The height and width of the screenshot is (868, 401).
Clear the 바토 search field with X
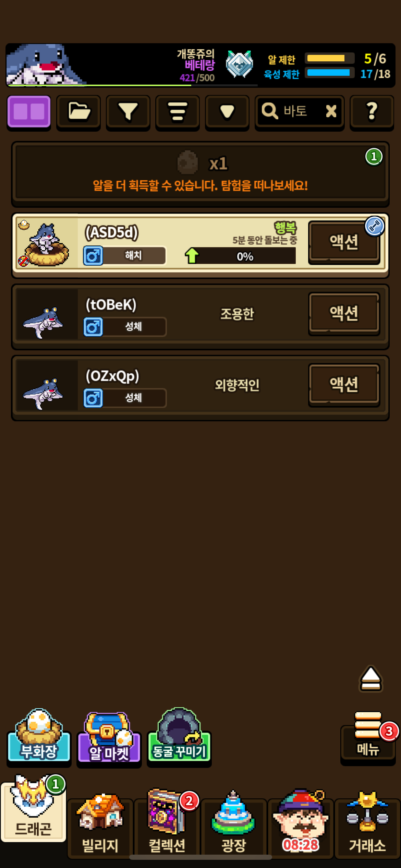[x=331, y=111]
